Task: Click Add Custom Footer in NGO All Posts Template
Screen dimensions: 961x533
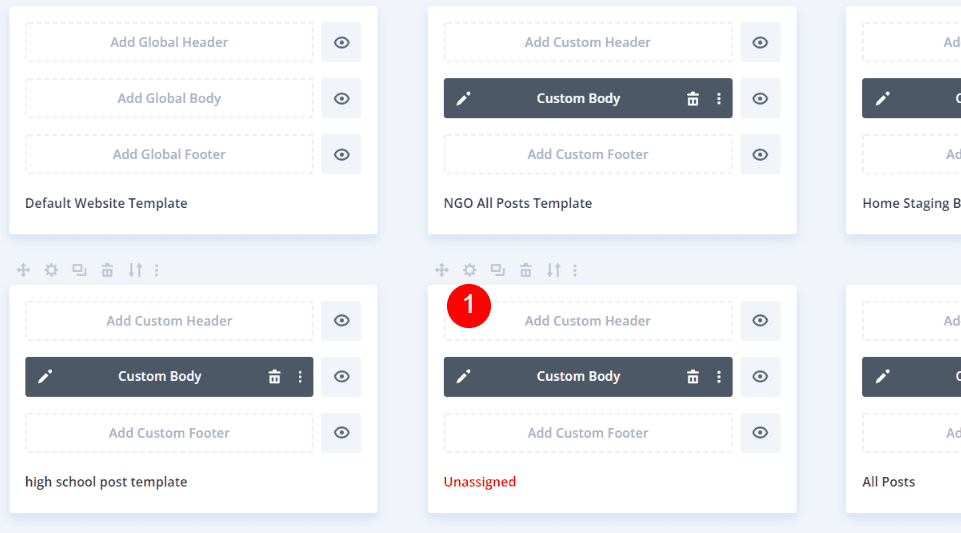Action: [x=588, y=154]
